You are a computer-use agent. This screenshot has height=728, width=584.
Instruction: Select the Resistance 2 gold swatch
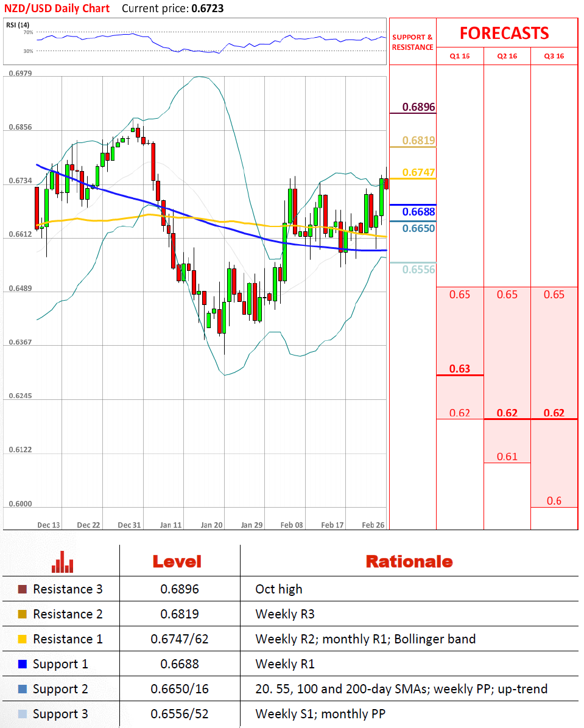(x=23, y=614)
